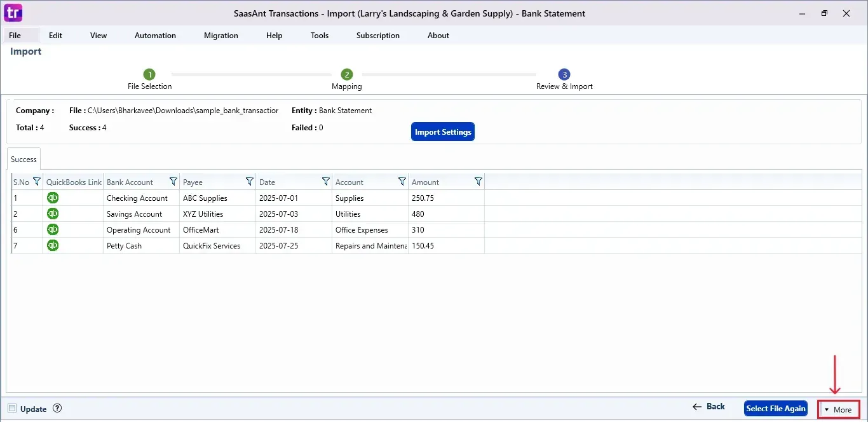Click the help icon beside Update
The image size is (868, 422).
coord(57,409)
